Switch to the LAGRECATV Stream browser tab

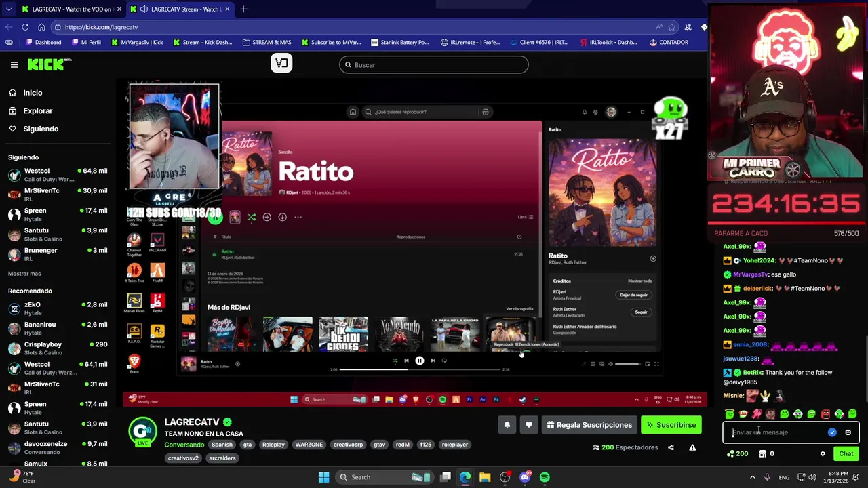(x=180, y=9)
